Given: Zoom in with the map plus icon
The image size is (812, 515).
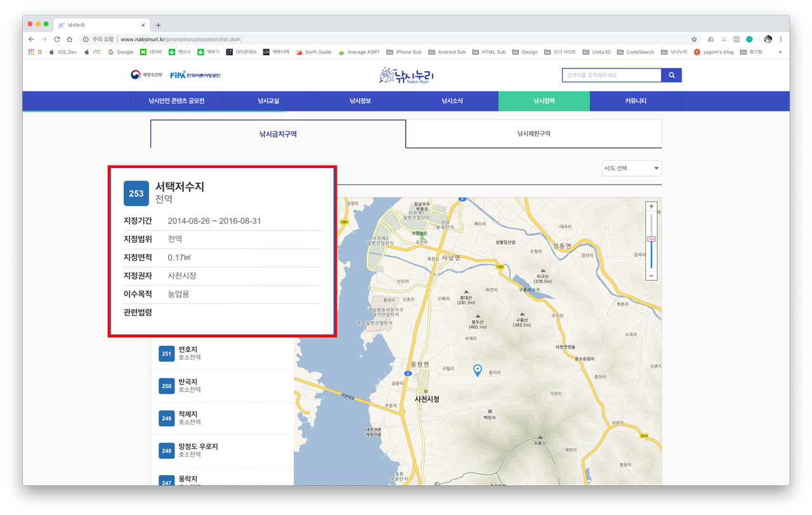Looking at the screenshot, I should point(651,206).
